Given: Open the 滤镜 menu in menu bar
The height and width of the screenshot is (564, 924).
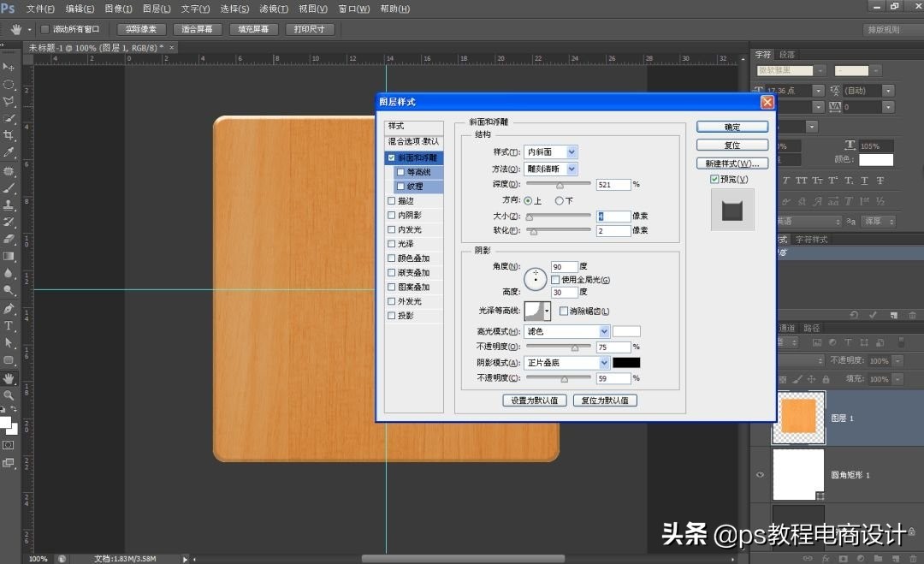Looking at the screenshot, I should click(x=273, y=9).
